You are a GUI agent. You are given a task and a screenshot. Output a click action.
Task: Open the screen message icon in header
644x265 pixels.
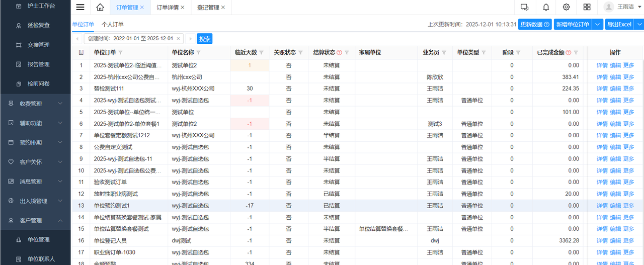coord(525,7)
